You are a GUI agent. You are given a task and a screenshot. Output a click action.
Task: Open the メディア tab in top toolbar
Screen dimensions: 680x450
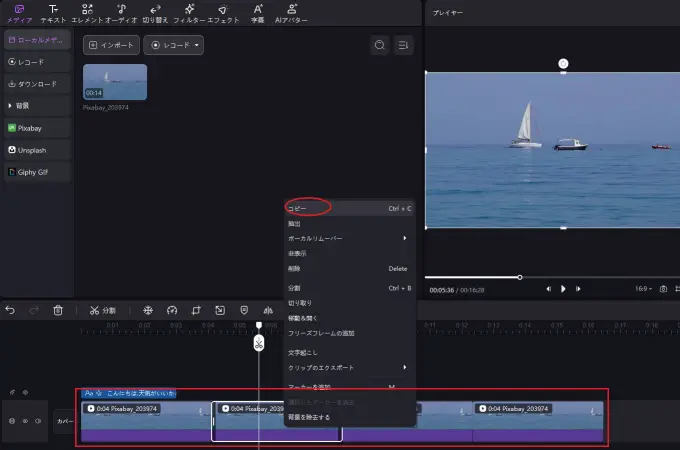point(20,13)
